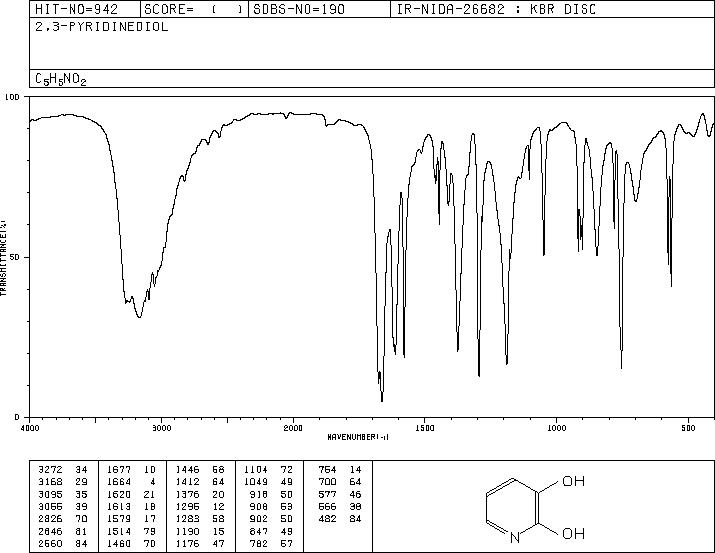
Task: Click the 577 entry in the peak table
Action: point(327,494)
